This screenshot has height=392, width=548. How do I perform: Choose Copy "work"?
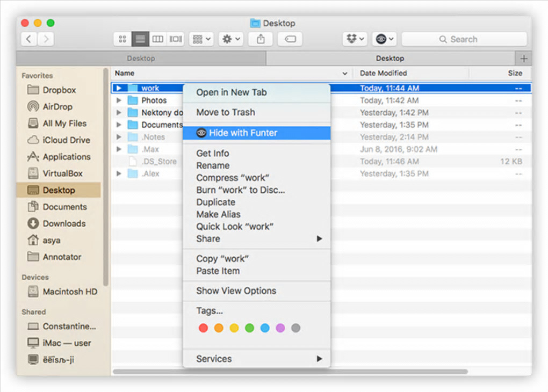[x=256, y=259]
